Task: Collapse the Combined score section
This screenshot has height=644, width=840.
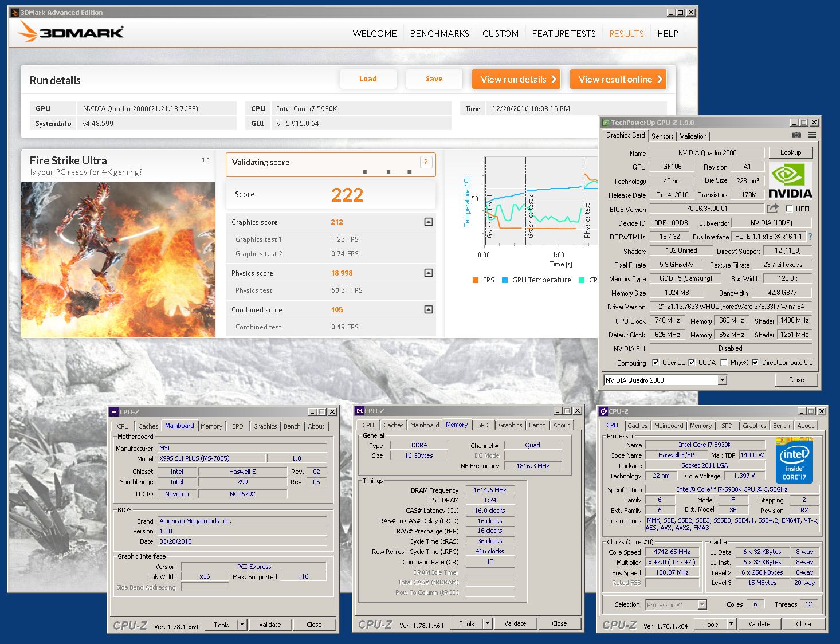Action: click(x=428, y=309)
